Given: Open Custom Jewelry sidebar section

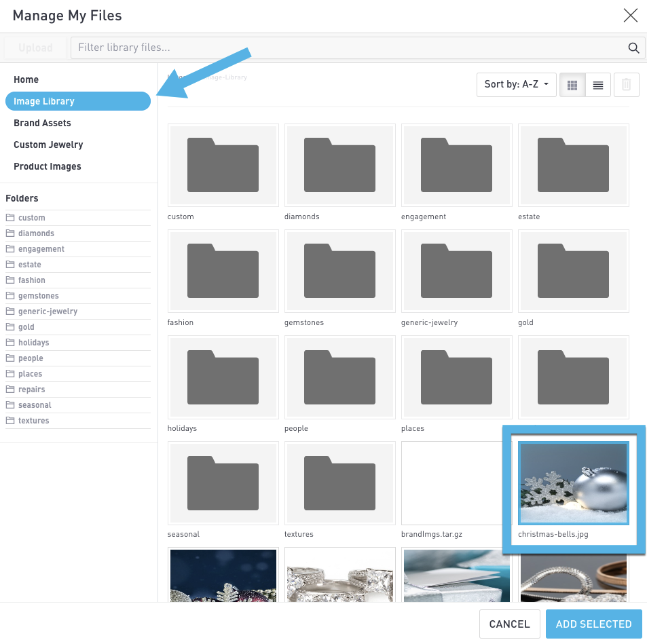Looking at the screenshot, I should pos(48,145).
